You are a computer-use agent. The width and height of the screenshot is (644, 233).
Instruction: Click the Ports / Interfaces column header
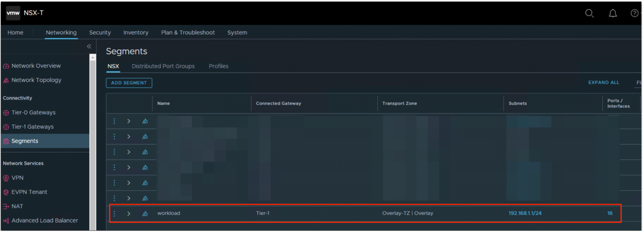coord(618,103)
